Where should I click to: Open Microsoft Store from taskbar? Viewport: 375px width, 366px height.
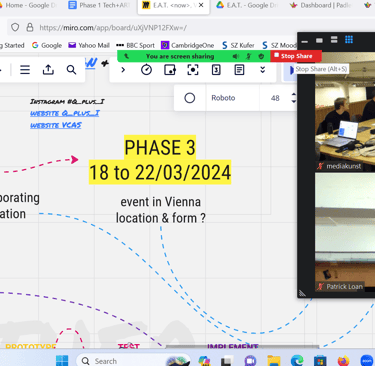coord(320,361)
